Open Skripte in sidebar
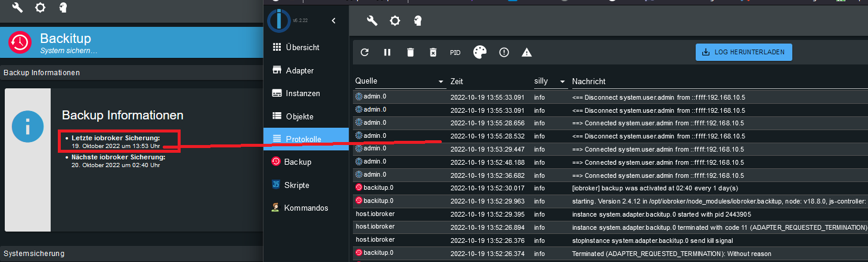Image resolution: width=868 pixels, height=262 pixels. (306, 185)
